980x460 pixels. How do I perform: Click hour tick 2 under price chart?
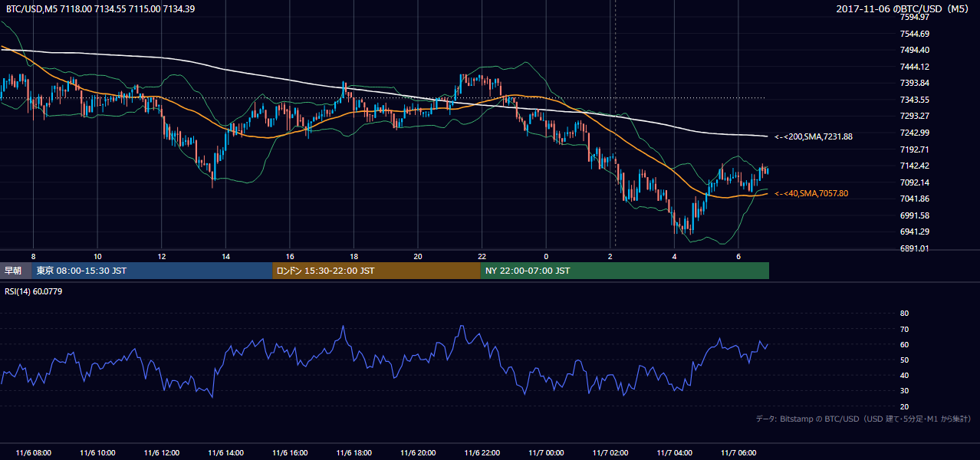click(x=610, y=256)
